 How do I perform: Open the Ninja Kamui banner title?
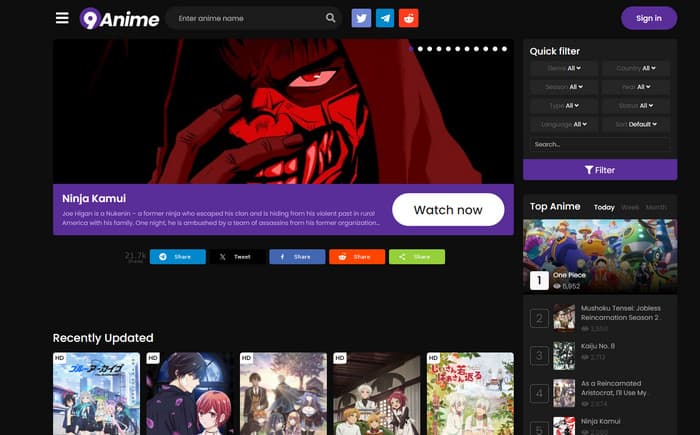[x=94, y=198]
